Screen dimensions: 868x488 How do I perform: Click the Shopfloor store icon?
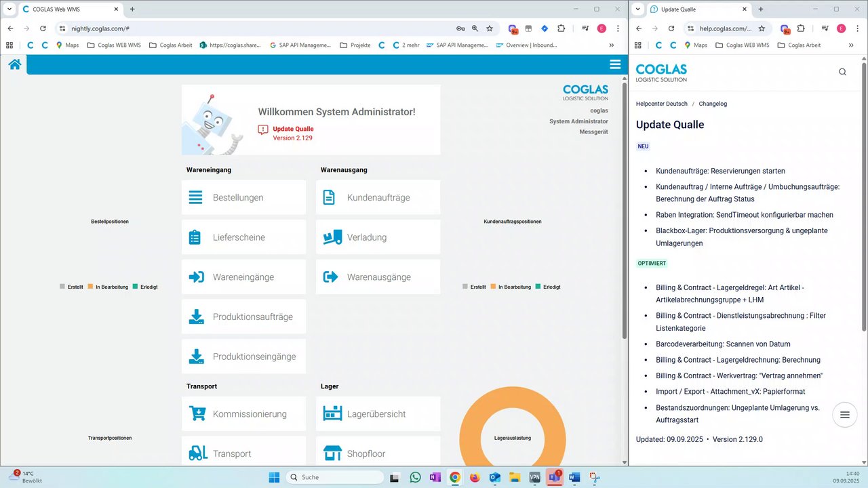coord(332,453)
